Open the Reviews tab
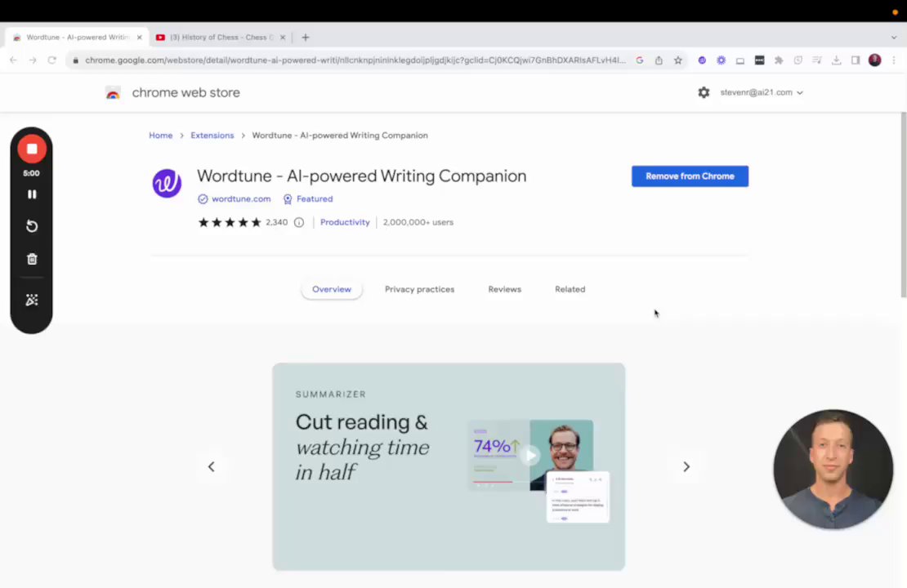Screen dimensions: 907x588 coord(504,289)
